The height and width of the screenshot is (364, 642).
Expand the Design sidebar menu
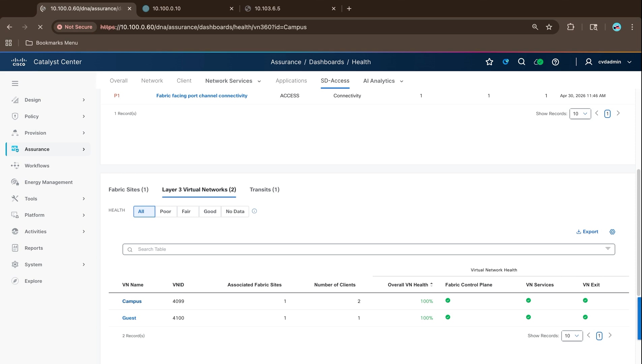pos(48,100)
